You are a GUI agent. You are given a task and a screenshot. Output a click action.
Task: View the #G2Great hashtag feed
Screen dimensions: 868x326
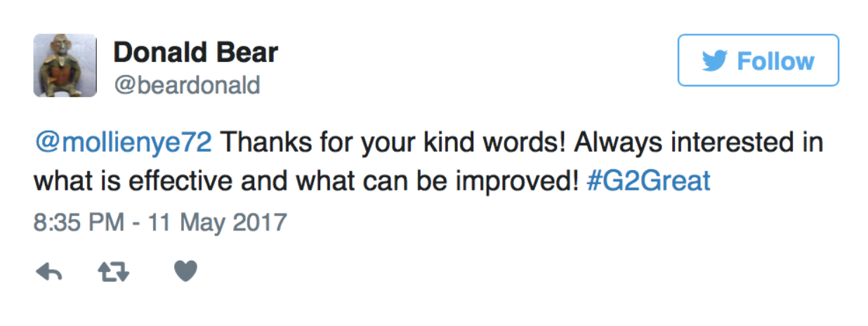click(647, 182)
